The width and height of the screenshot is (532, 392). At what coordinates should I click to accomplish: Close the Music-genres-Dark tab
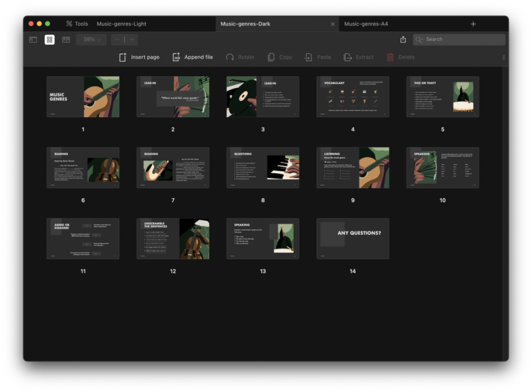(x=332, y=24)
